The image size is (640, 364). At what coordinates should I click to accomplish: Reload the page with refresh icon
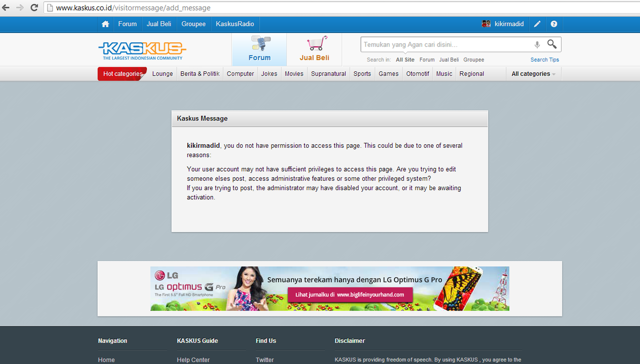coord(34,7)
